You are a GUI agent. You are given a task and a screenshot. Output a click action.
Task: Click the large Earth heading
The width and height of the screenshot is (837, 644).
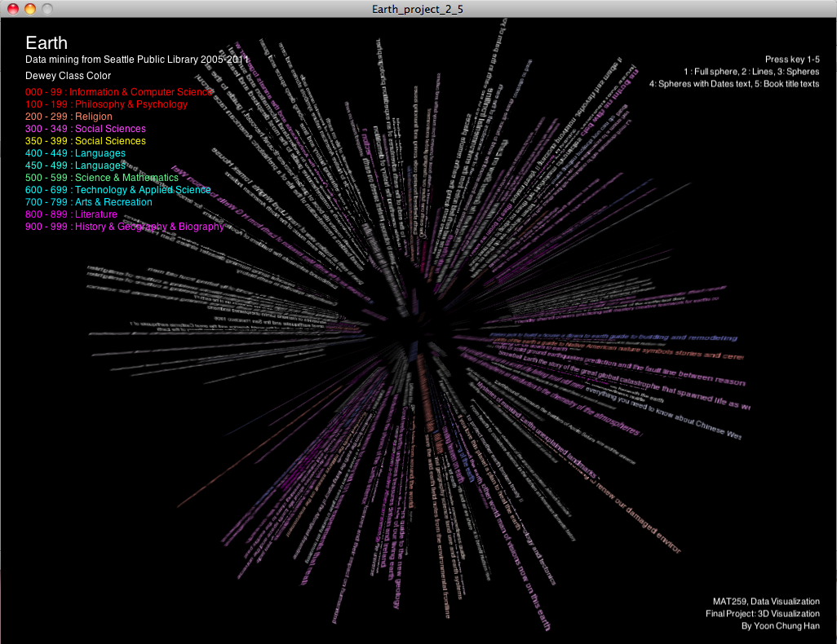point(46,43)
